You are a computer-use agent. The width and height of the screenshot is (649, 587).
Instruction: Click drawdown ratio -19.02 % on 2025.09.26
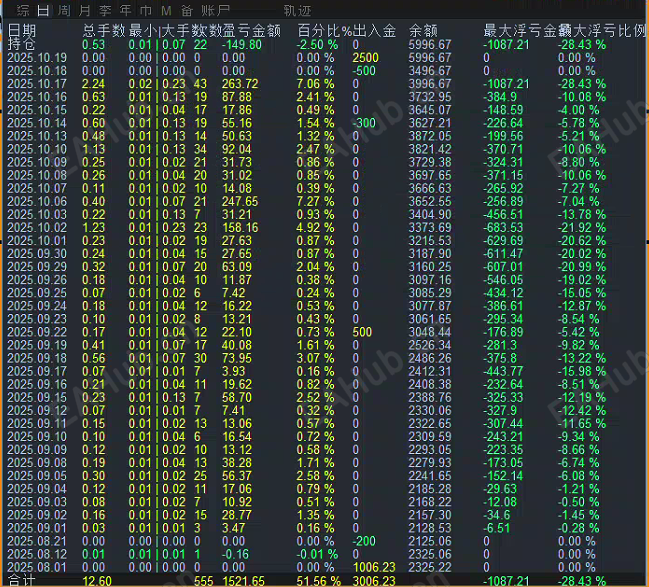pyautogui.click(x=582, y=280)
